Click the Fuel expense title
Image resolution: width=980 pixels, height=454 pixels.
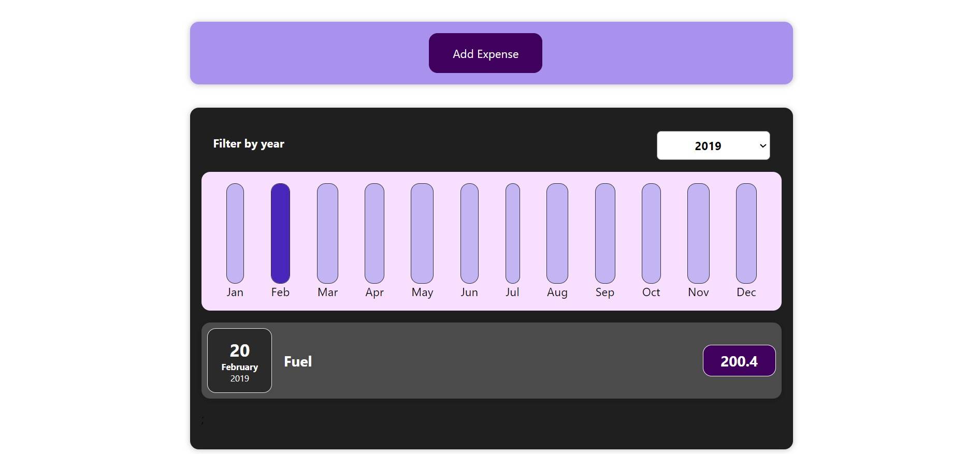pyautogui.click(x=298, y=361)
